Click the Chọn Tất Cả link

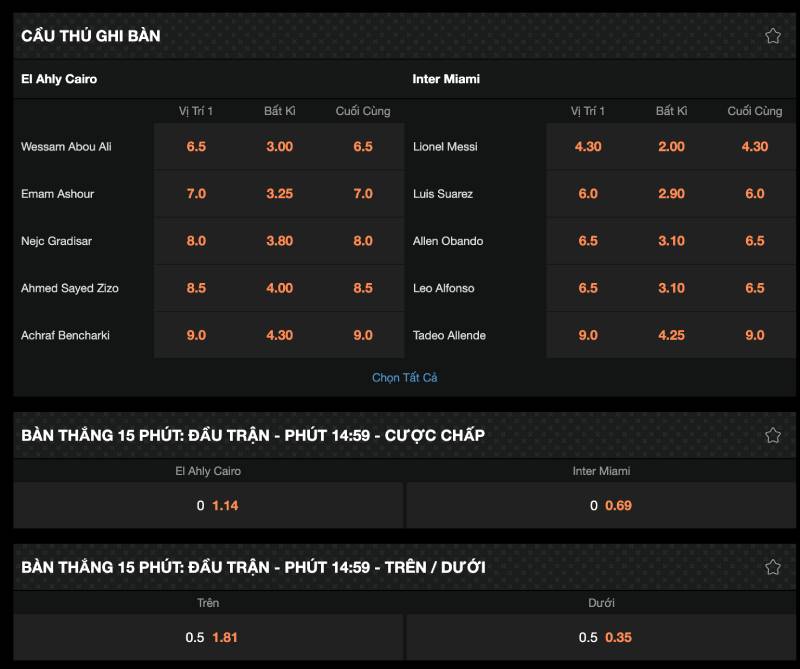pos(404,378)
